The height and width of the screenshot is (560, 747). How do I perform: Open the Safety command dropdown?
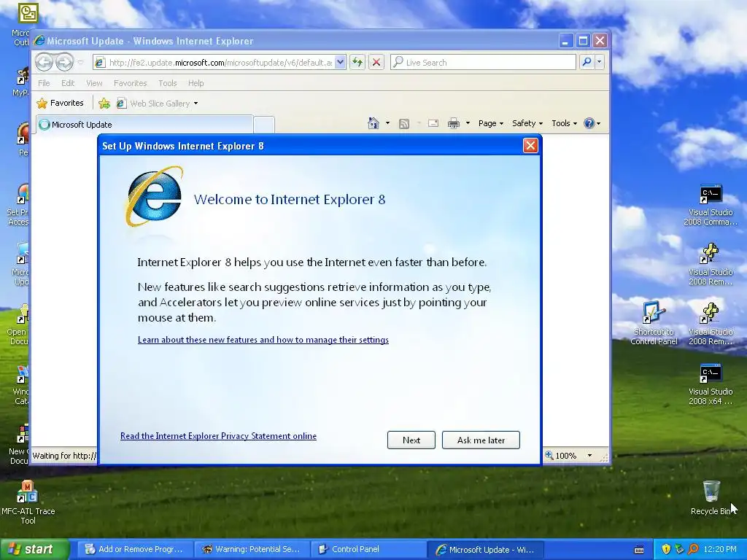[527, 123]
